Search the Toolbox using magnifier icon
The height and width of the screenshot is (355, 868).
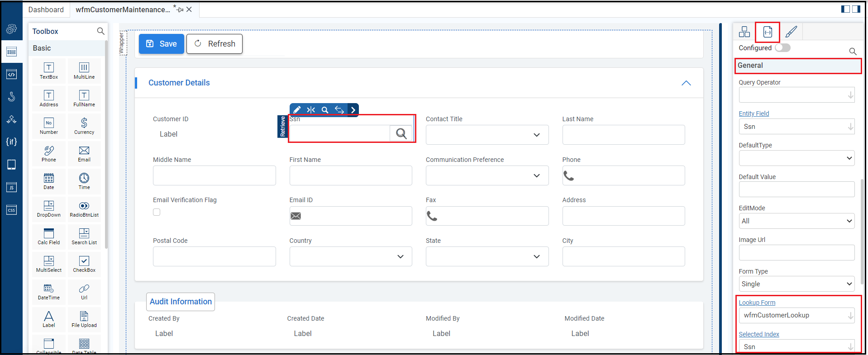tap(100, 31)
